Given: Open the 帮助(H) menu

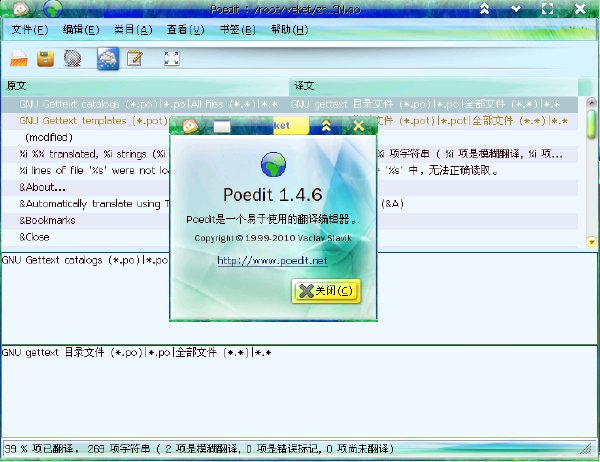Looking at the screenshot, I should [x=290, y=29].
